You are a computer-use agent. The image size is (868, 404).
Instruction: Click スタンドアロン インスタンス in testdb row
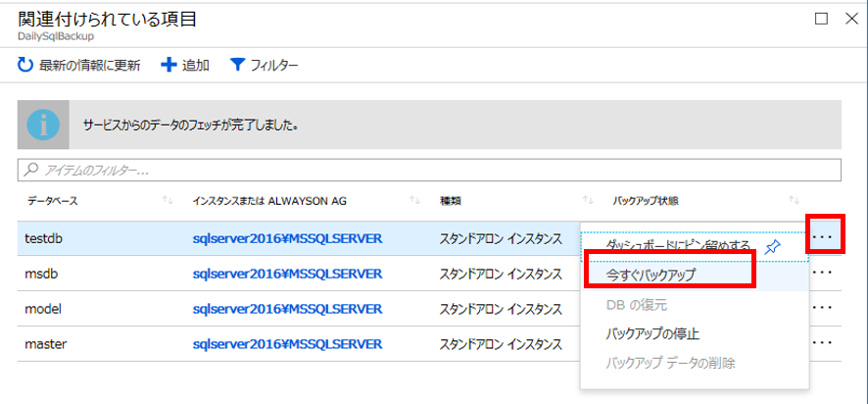[501, 239]
